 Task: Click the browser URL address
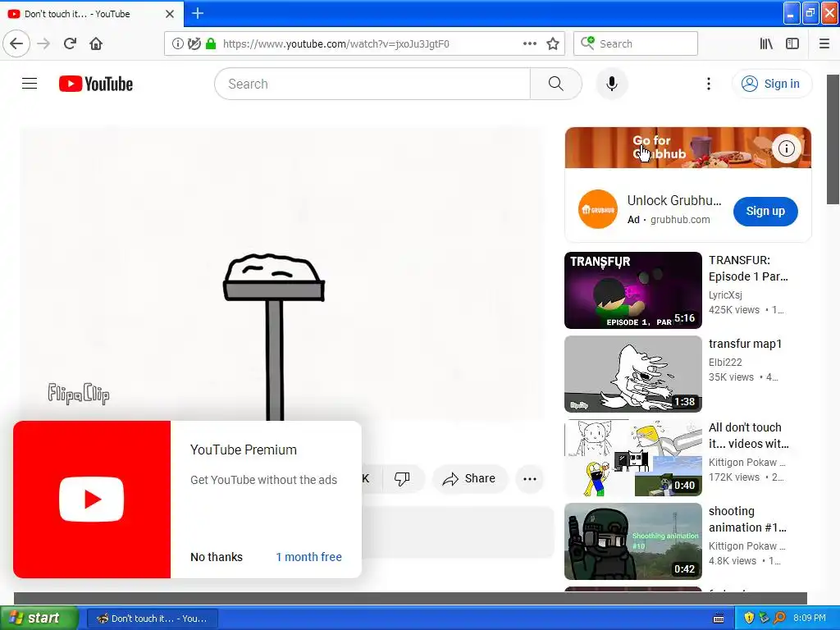(336, 44)
